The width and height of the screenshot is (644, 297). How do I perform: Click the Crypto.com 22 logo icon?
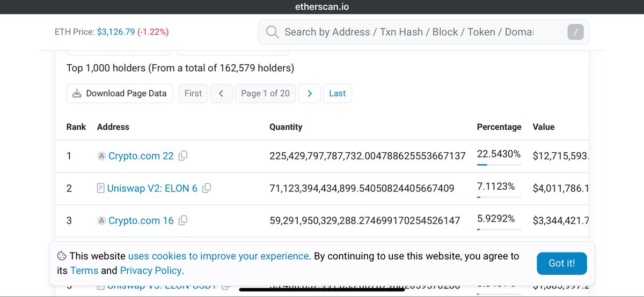tap(101, 156)
